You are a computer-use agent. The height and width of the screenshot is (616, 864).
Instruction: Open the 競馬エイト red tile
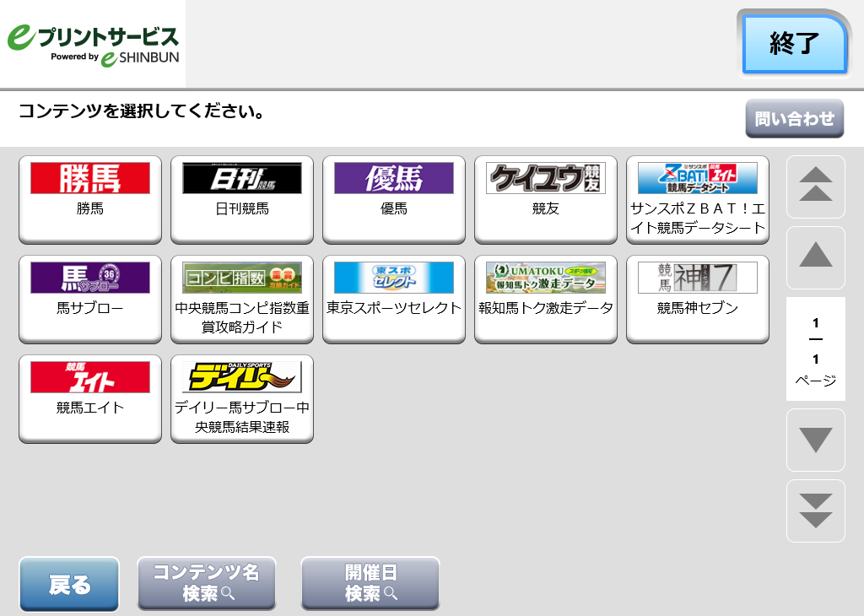tap(90, 399)
